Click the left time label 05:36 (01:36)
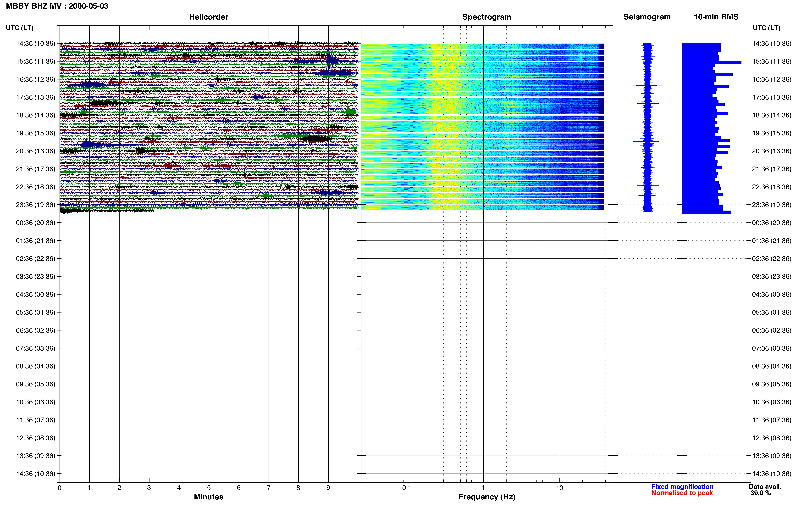The width and height of the screenshot is (812, 508). [x=36, y=313]
